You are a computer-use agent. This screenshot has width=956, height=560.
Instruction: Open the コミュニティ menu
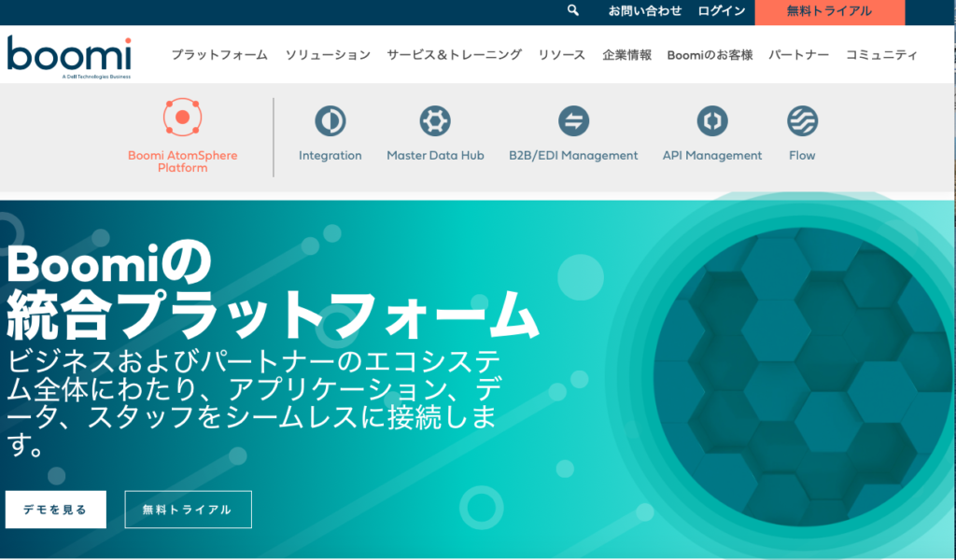click(x=881, y=55)
